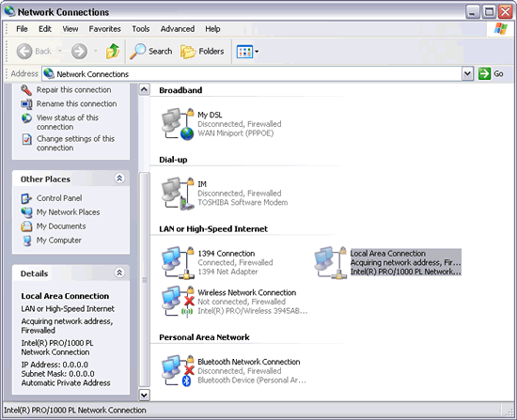Image resolution: width=517 pixels, height=420 pixels.
Task: Open the View menu
Action: coord(70,29)
